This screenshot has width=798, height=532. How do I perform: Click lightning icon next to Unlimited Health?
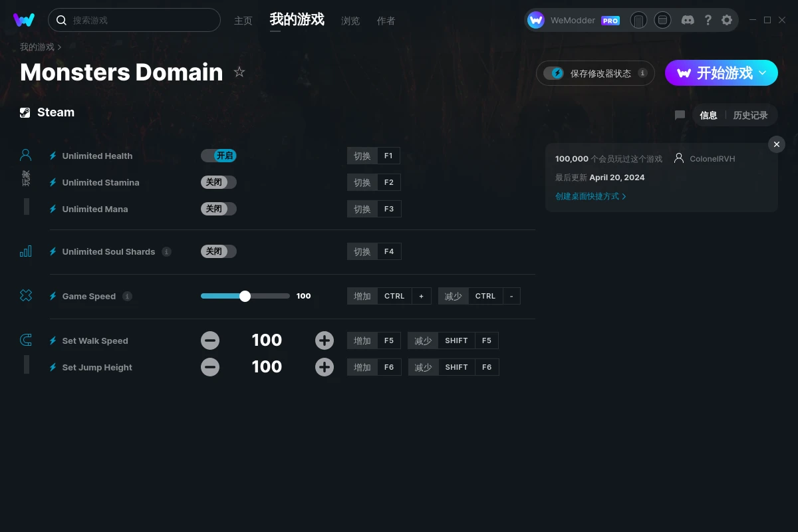[53, 156]
